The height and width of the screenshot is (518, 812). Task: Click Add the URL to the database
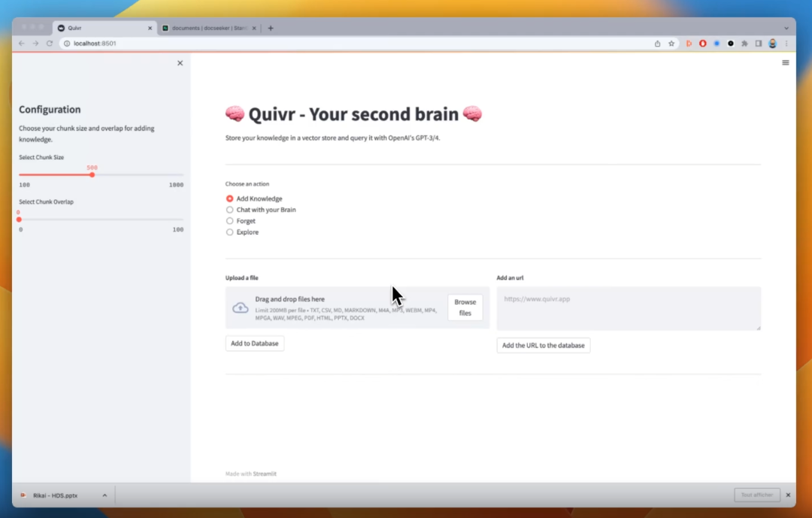(544, 346)
